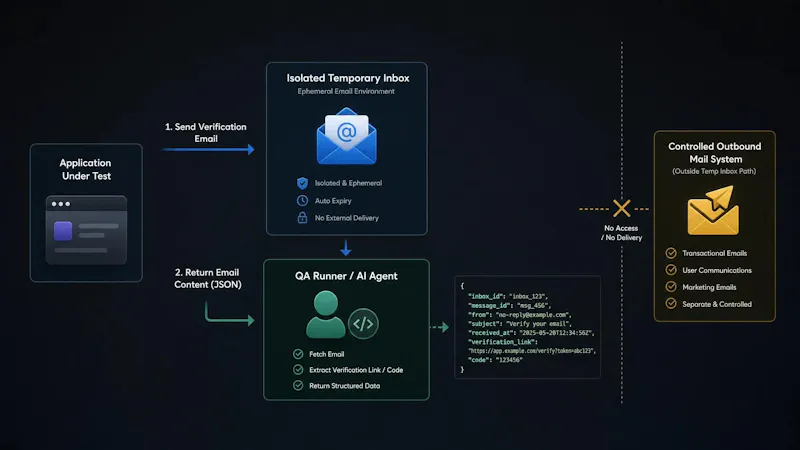This screenshot has width=800, height=450.
Task: Click the checkmark beside Extract Verification Link / Code
Action: tap(298, 370)
